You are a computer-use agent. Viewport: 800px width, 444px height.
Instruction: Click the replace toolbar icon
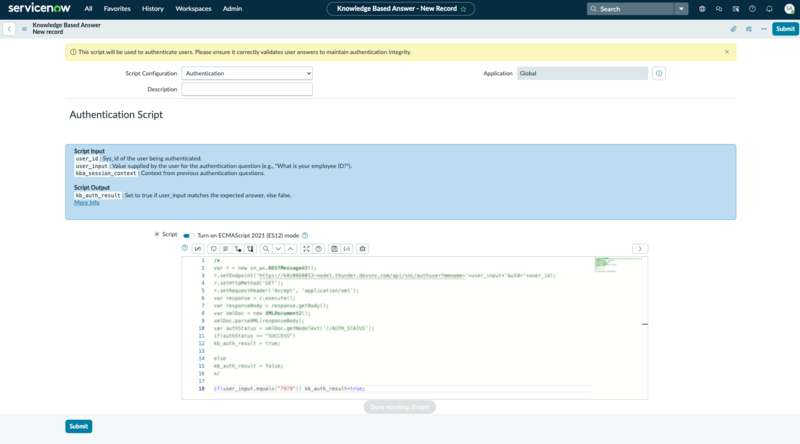238,249
